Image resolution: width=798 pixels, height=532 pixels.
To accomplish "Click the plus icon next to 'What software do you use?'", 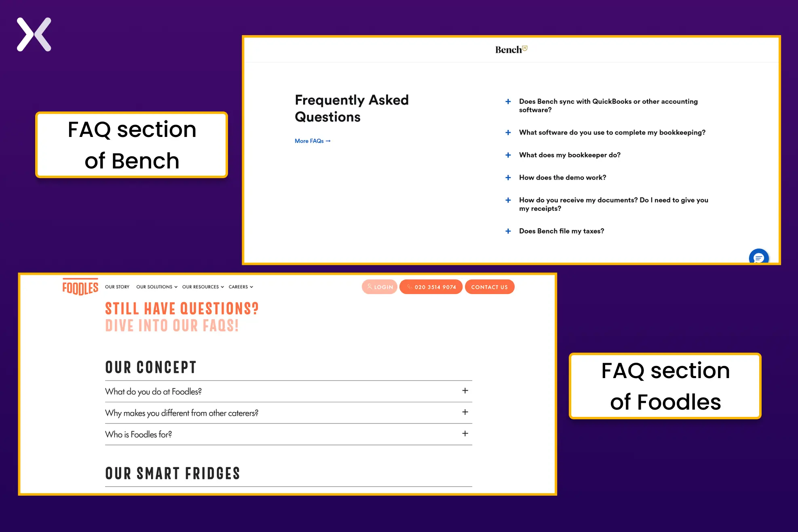I will click(x=509, y=132).
